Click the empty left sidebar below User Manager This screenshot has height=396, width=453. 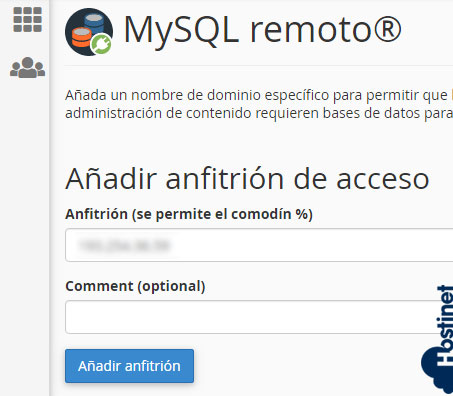point(25,233)
